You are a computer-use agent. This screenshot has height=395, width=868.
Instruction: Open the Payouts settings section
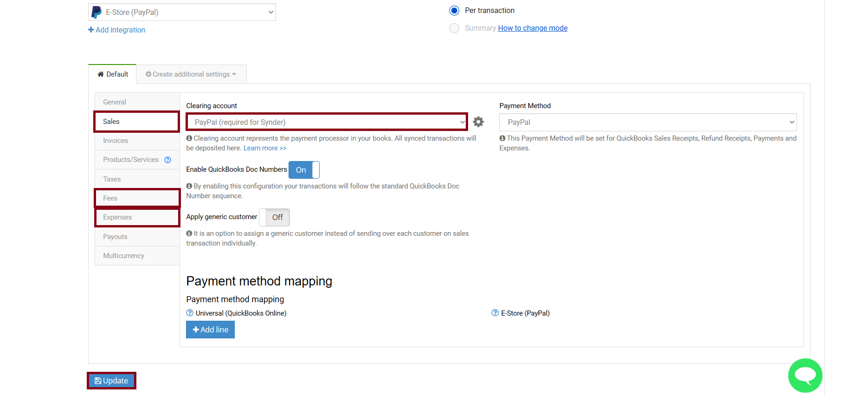(137, 237)
